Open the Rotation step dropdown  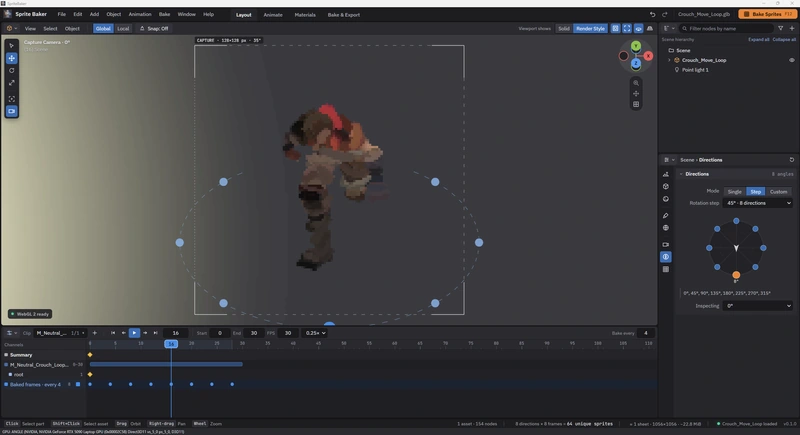pos(758,203)
